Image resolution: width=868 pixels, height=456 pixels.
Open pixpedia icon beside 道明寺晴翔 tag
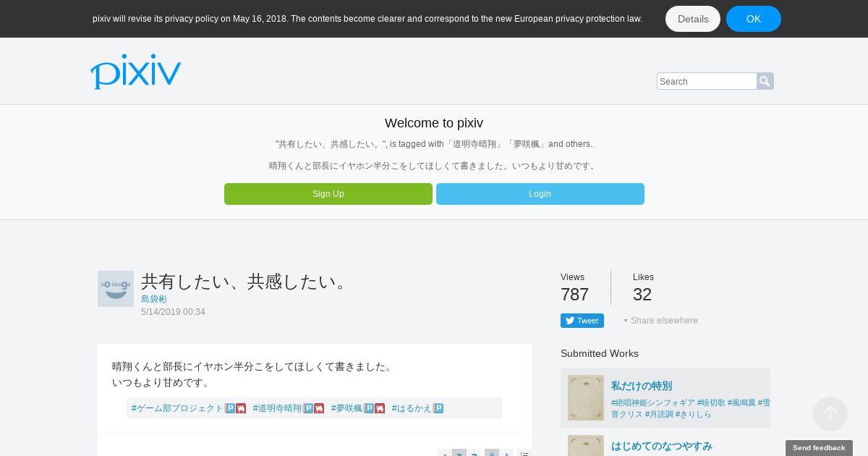pos(309,408)
